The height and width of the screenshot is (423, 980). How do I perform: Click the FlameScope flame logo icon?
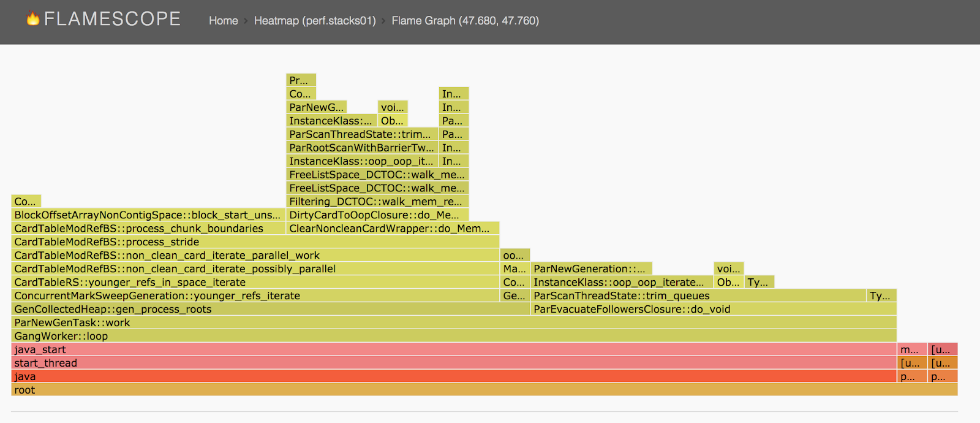pyautogui.click(x=32, y=19)
